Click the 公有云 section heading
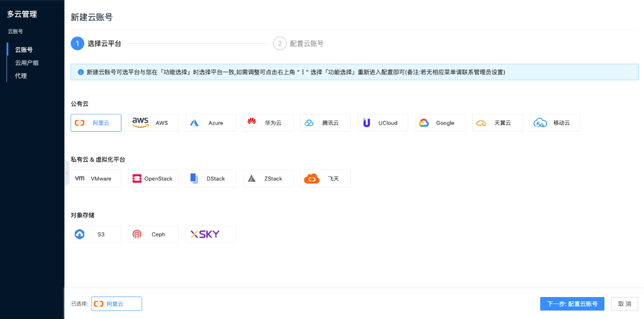This screenshot has width=644, height=319. 79,103
